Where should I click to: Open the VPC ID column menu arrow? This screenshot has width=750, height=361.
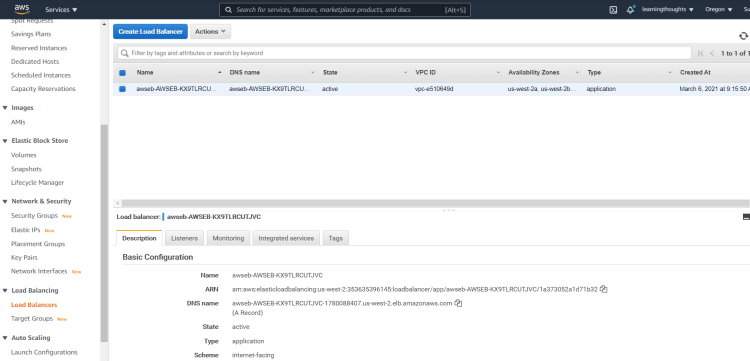click(x=498, y=73)
